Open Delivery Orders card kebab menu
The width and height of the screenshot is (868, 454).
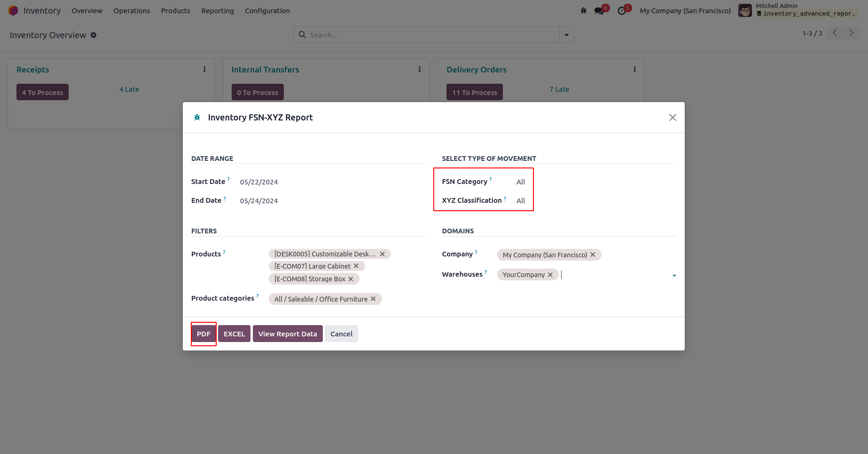coord(634,69)
